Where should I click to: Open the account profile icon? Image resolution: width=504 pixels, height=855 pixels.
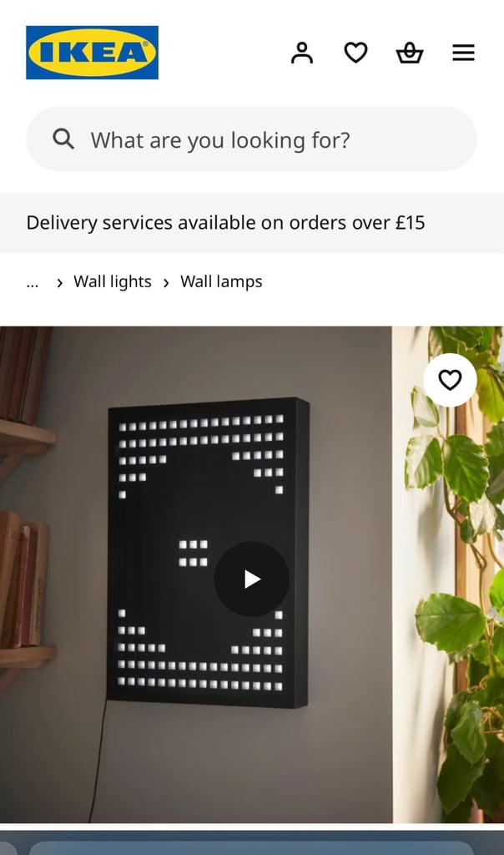point(302,53)
